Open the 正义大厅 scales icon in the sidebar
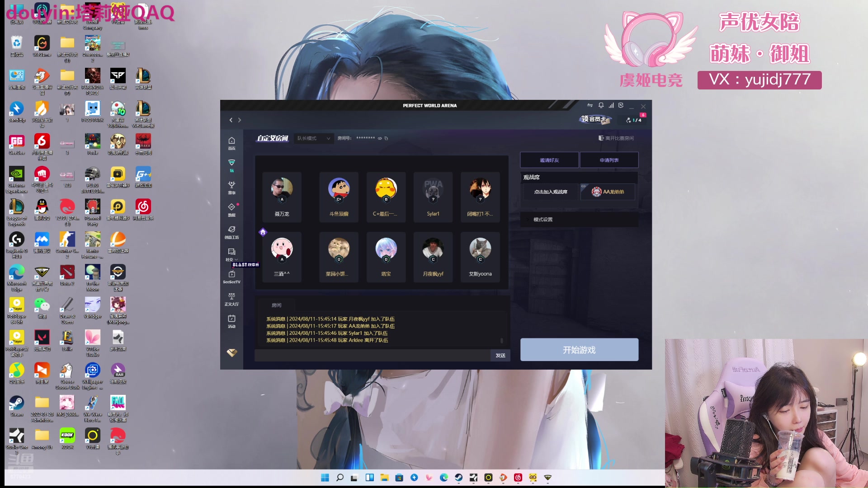The image size is (868, 488). coord(231,299)
